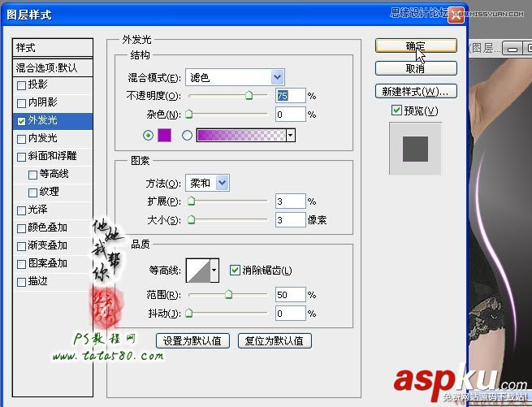This screenshot has height=407, width=532.
Task: Select the 描边 list entry label
Action: pyautogui.click(x=37, y=281)
